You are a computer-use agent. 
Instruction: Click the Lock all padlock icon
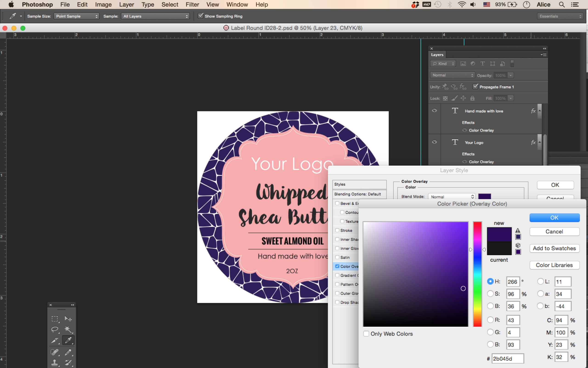pos(472,98)
